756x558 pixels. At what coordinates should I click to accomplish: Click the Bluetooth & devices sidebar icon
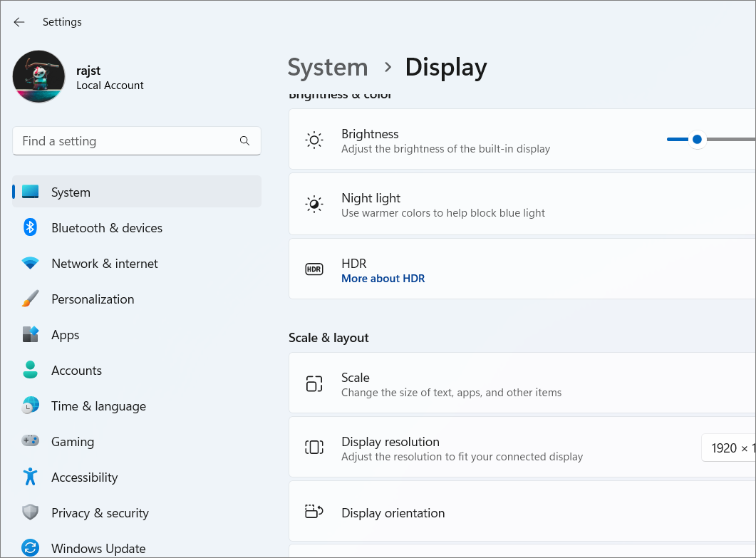tap(30, 227)
